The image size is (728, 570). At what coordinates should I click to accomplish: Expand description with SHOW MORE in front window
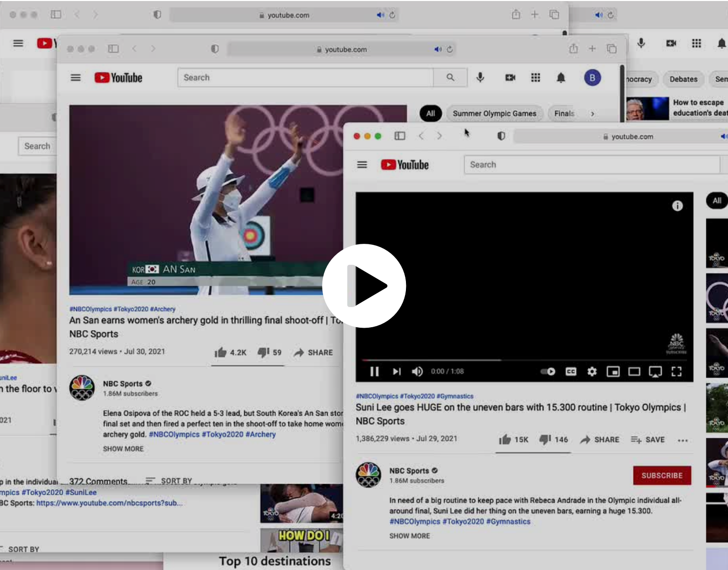point(409,536)
